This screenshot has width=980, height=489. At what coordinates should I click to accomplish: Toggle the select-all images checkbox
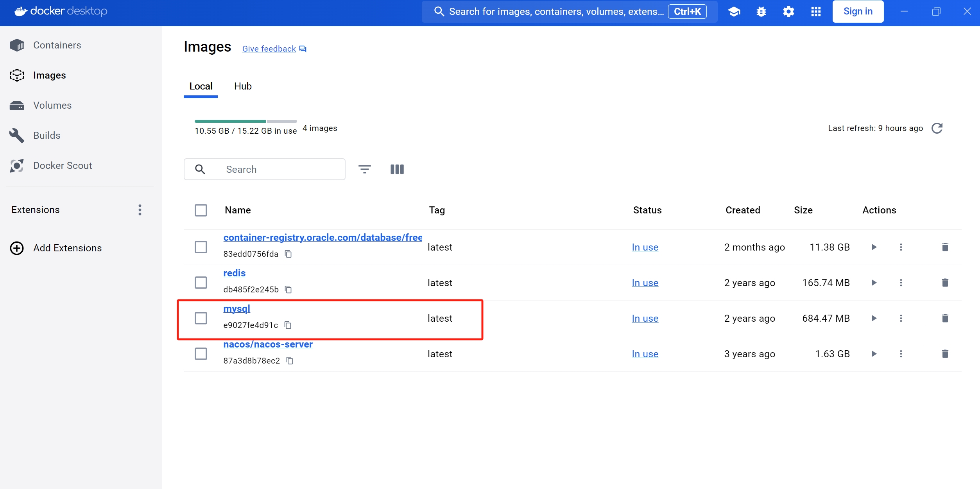201,210
